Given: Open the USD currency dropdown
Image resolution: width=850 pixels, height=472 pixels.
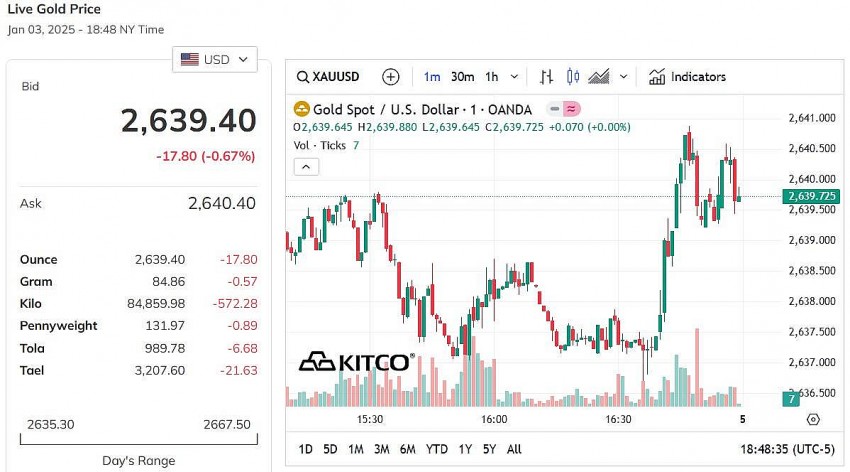Looking at the screenshot, I should pos(215,60).
